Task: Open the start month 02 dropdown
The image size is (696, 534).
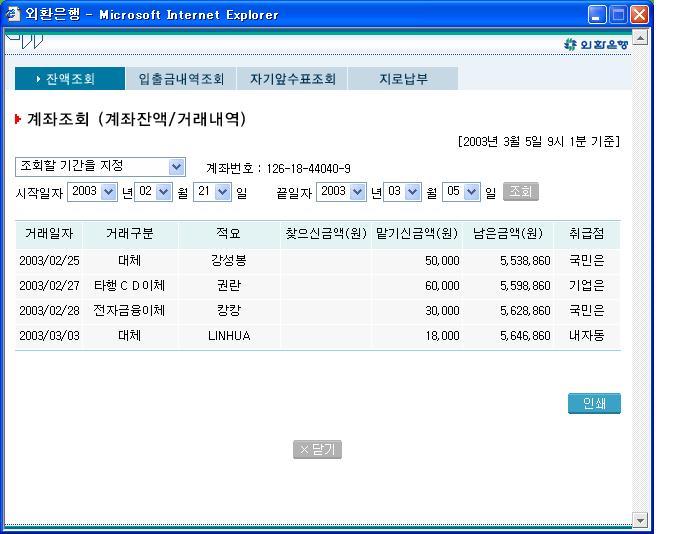Action: [x=164, y=191]
